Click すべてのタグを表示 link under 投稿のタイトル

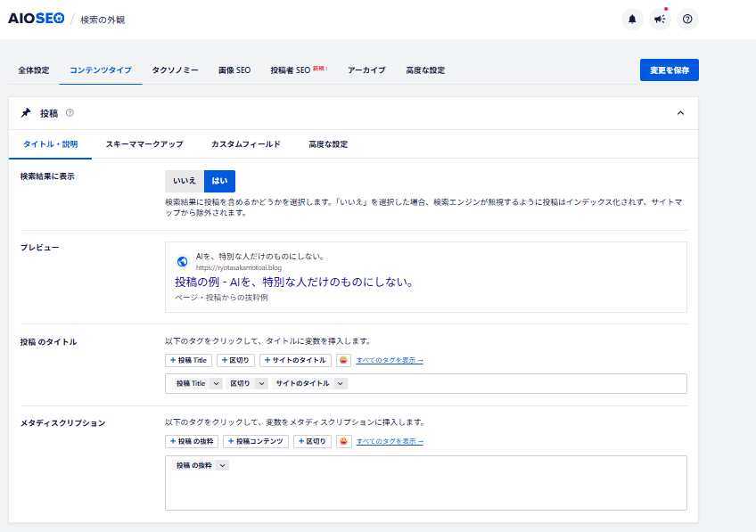click(x=390, y=360)
